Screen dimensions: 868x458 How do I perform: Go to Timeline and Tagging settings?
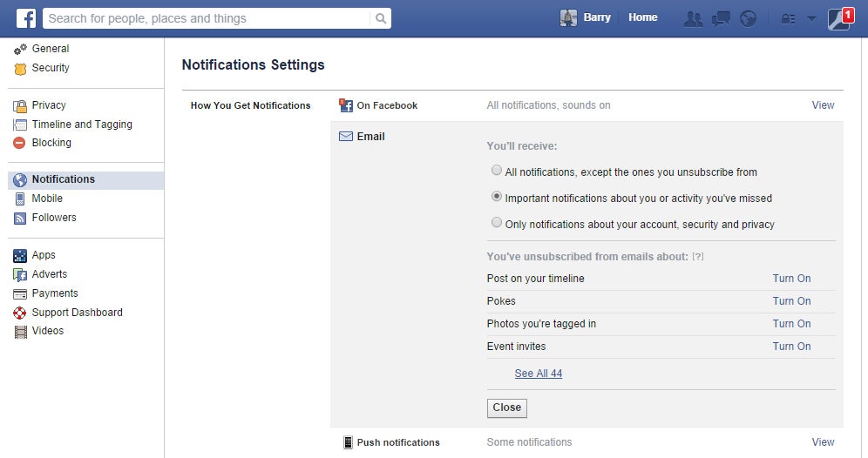tap(82, 125)
